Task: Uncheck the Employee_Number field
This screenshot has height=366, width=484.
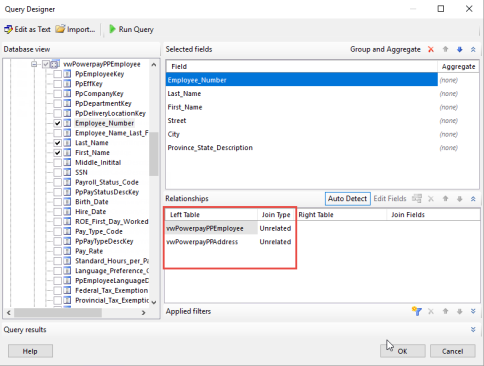Action: pos(58,123)
